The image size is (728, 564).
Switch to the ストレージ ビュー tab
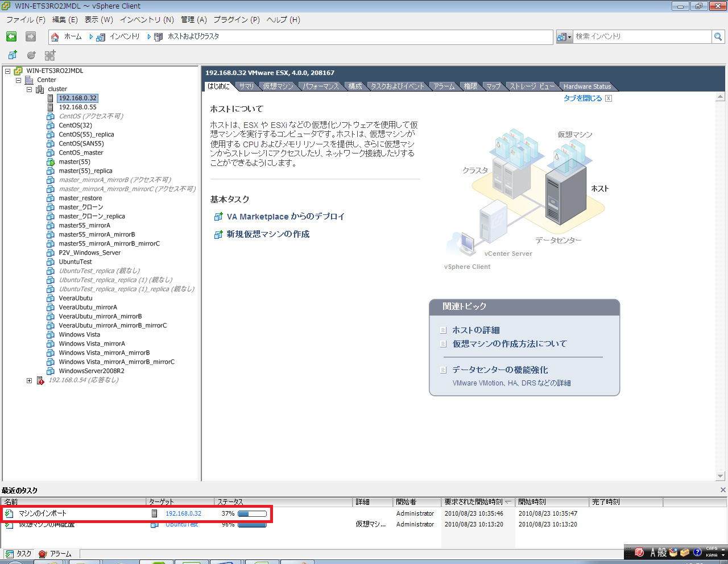point(532,86)
